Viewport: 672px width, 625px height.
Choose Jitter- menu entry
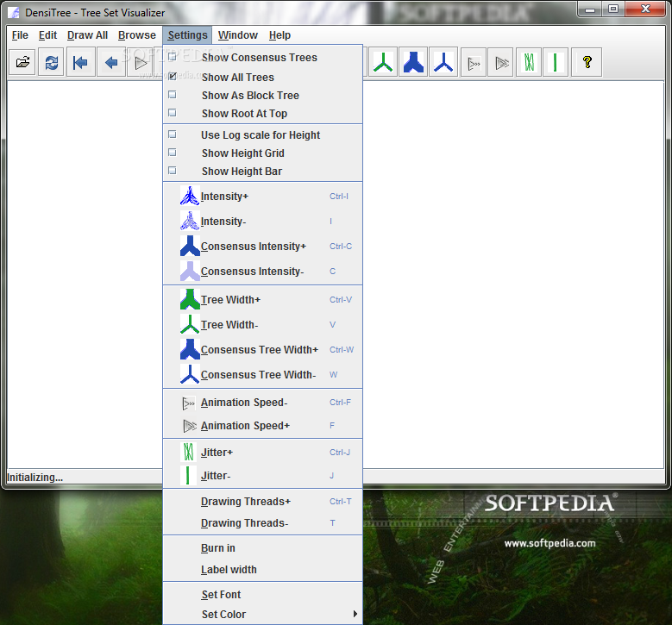263,476
